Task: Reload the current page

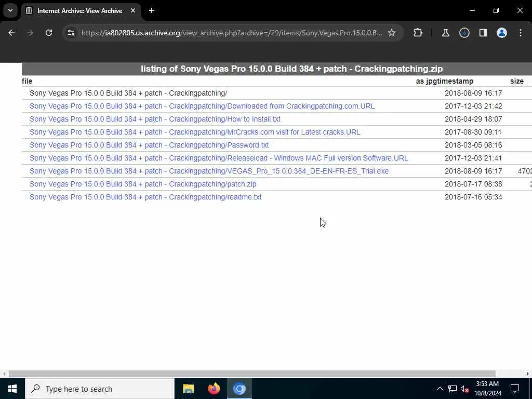Action: coord(49,33)
